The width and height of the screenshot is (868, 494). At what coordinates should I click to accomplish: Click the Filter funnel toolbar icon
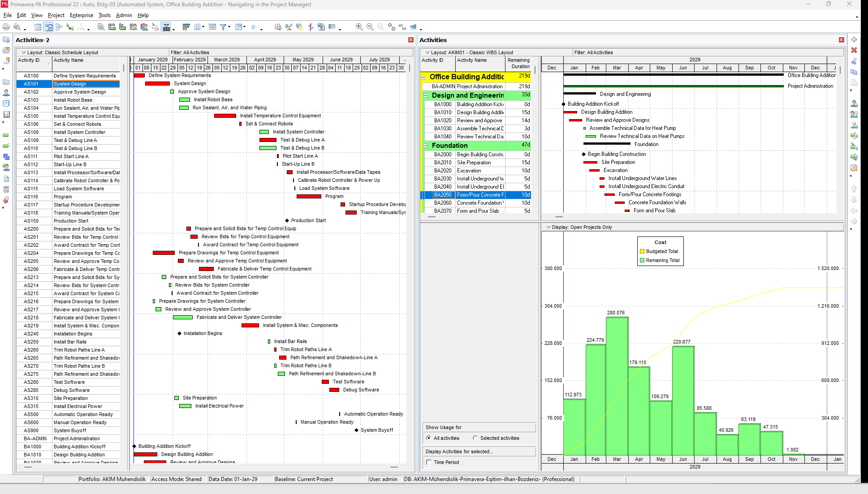coord(223,27)
